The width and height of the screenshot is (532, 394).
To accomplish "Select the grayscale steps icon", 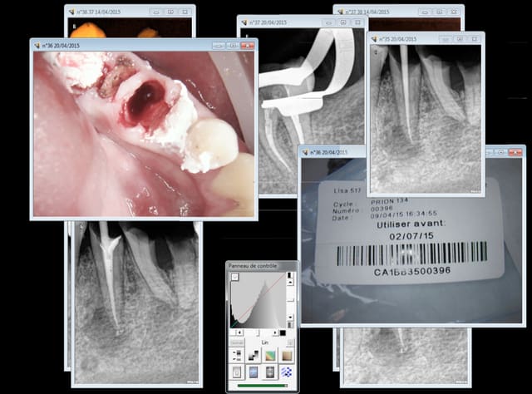I will (x=254, y=355).
